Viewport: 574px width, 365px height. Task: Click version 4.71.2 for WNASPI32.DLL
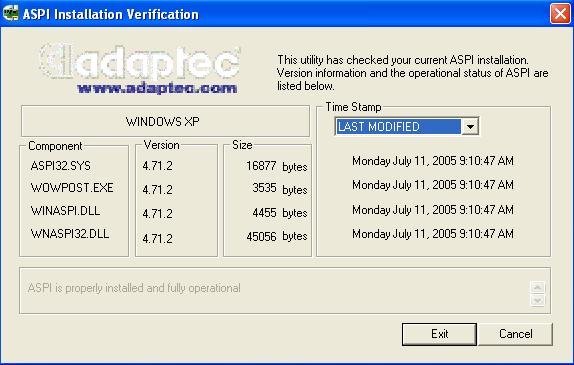pyautogui.click(x=157, y=239)
